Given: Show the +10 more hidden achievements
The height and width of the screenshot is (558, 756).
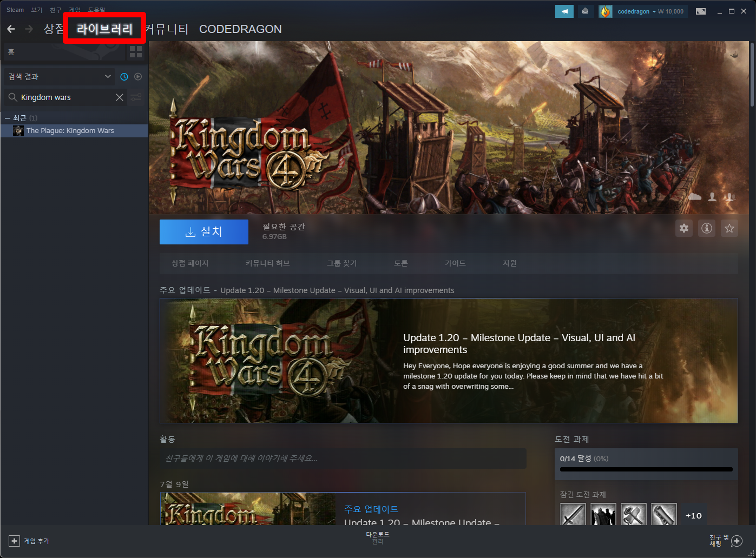Looking at the screenshot, I should pos(694,515).
